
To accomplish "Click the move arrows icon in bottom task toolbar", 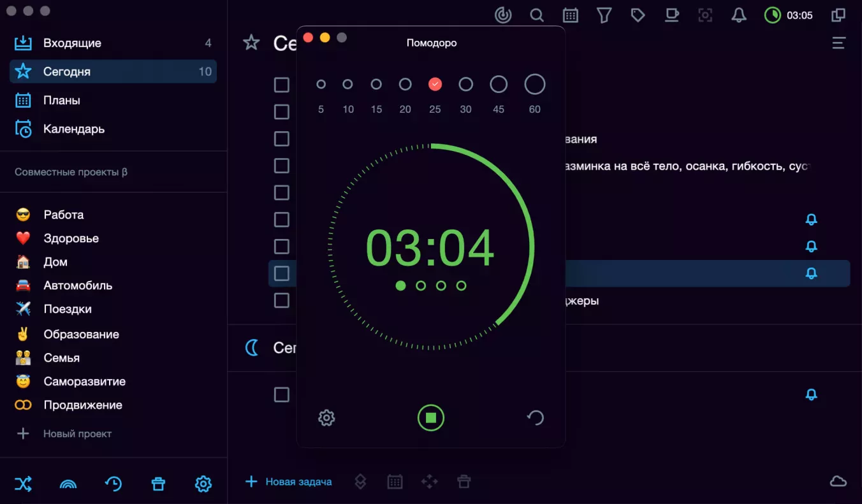I will [x=430, y=482].
